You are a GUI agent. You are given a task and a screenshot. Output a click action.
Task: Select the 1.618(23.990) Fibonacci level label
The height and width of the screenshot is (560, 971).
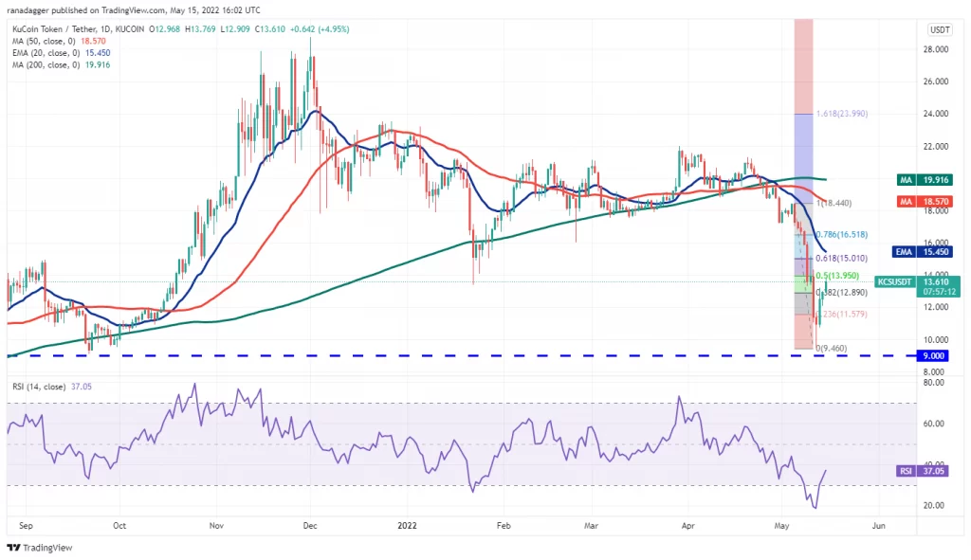(x=842, y=114)
